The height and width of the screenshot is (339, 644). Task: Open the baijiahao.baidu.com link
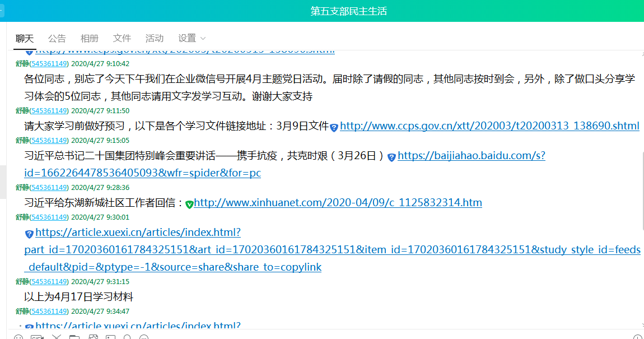coord(471,156)
